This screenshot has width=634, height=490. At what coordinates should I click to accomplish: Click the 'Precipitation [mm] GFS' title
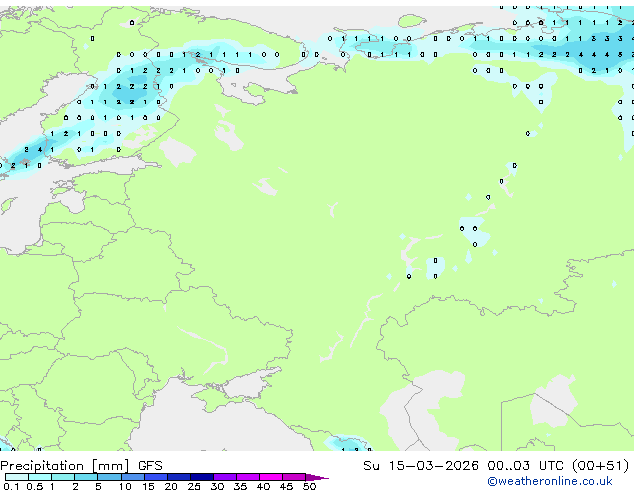click(x=81, y=466)
